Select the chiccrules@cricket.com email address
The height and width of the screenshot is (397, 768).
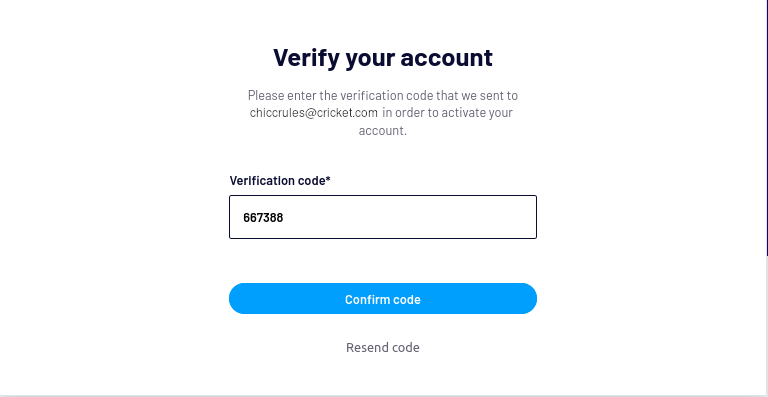click(313, 113)
